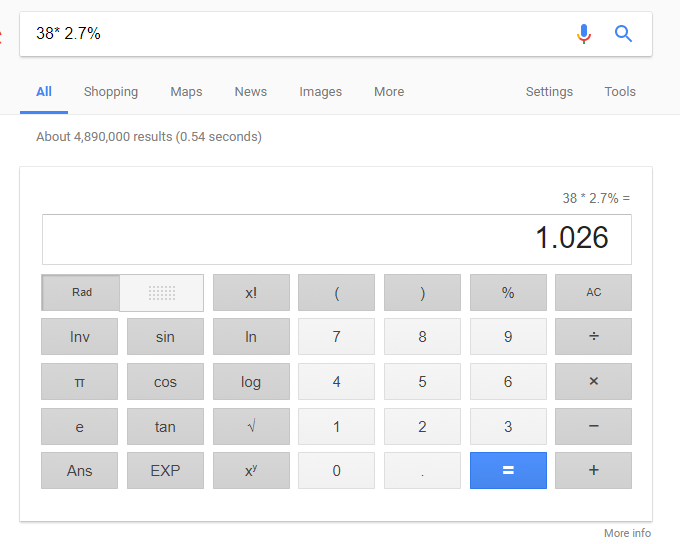This screenshot has height=544, width=680.
Task: Open the Settings menu
Action: click(549, 92)
